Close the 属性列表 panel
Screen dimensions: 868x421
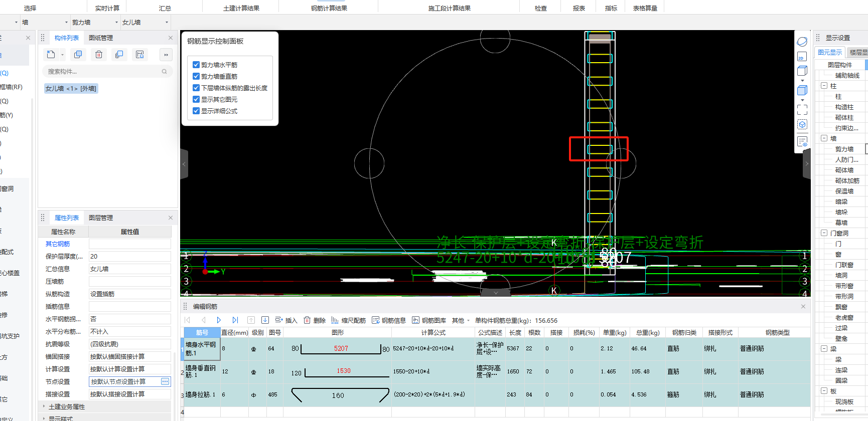pyautogui.click(x=171, y=218)
